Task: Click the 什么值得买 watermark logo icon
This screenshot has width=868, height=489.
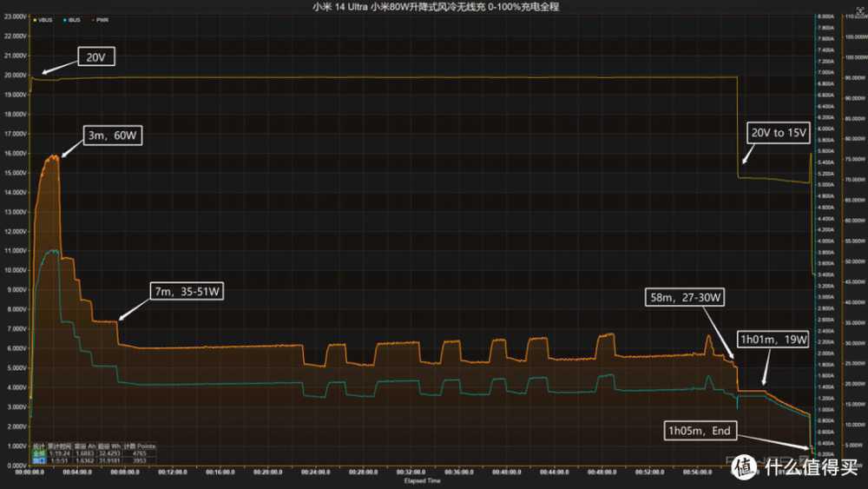Action: (x=744, y=466)
